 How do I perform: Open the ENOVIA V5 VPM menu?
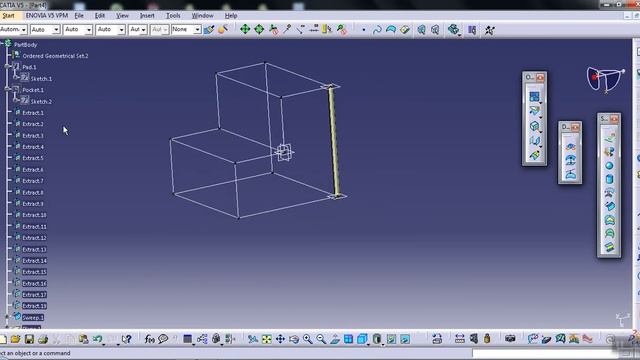(x=47, y=16)
